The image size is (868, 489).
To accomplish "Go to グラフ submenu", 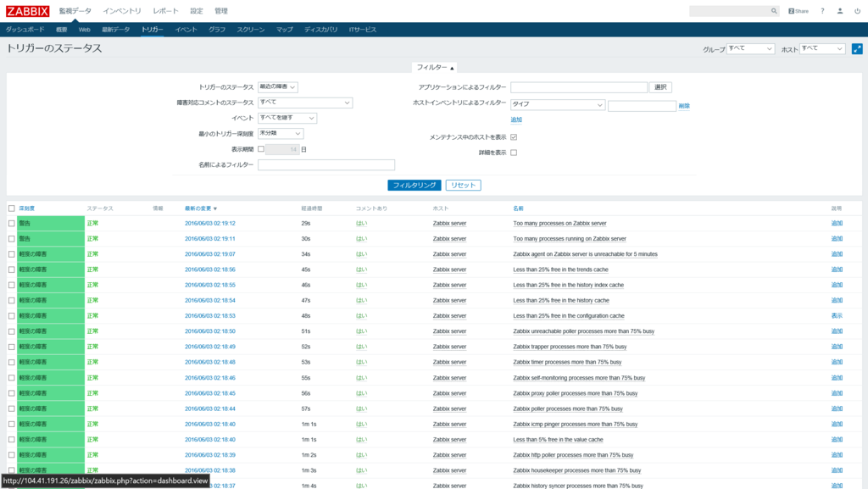I will pyautogui.click(x=217, y=30).
